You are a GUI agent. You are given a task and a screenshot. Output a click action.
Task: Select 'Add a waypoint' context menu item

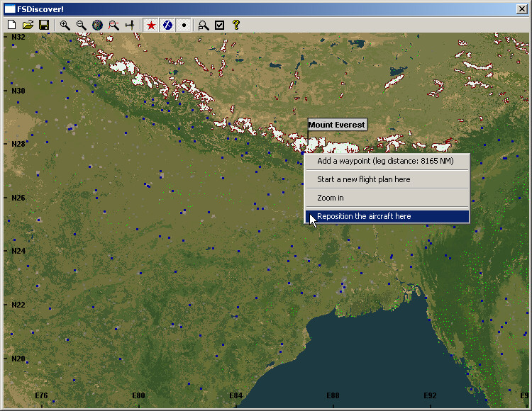click(x=387, y=161)
